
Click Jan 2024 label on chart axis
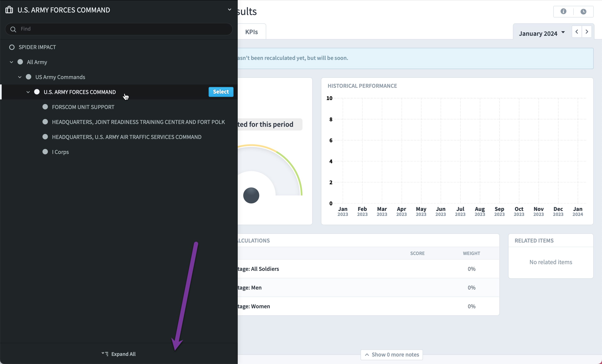578,211
